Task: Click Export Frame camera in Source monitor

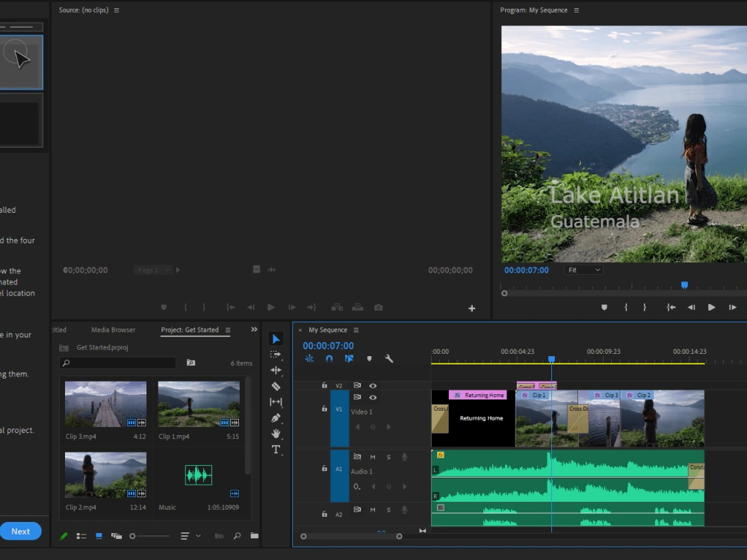Action: pos(378,308)
